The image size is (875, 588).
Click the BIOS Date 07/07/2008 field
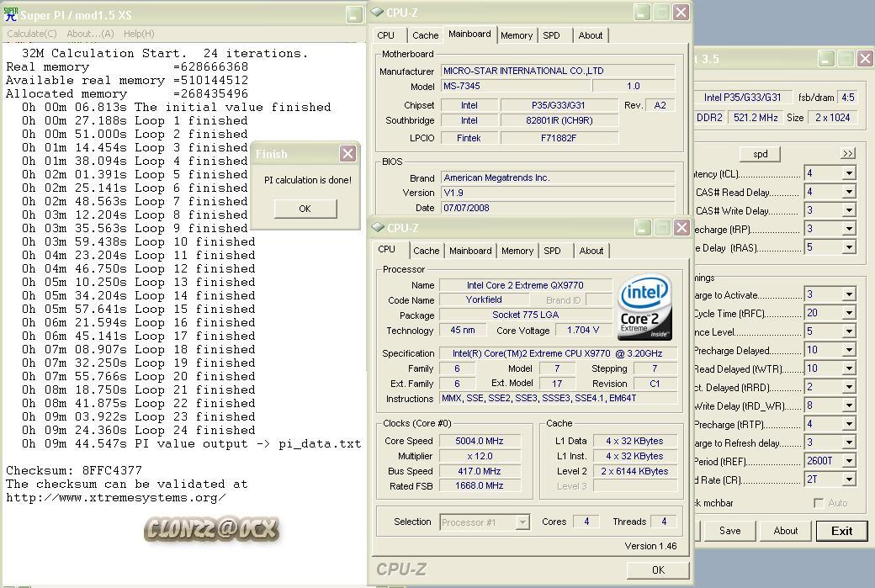(558, 208)
